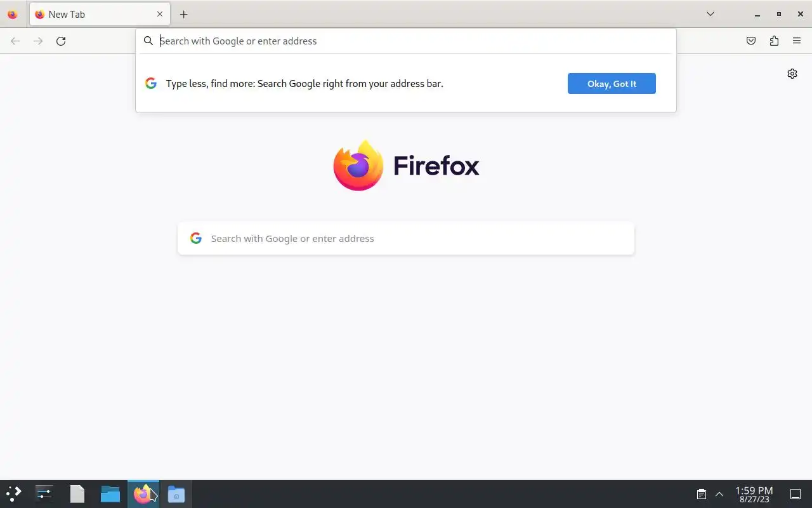Expand the hidden system tray icons arrow

coord(719,494)
